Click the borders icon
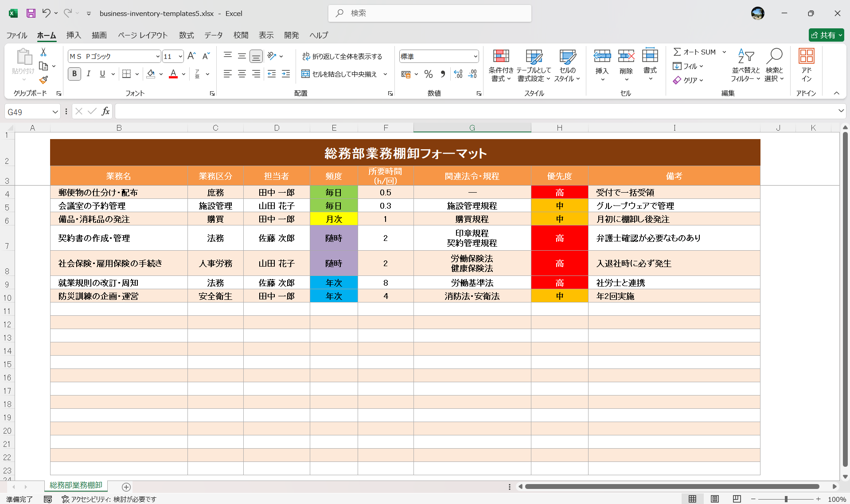This screenshot has width=850, height=504. click(x=127, y=74)
